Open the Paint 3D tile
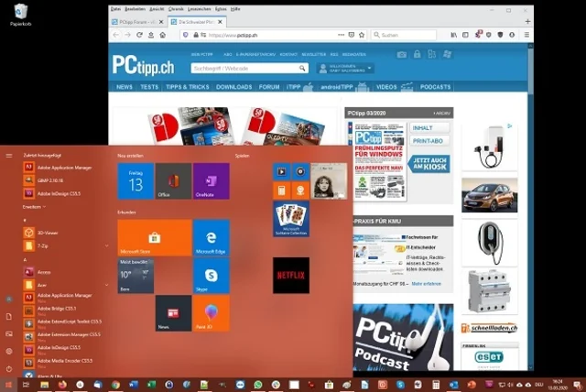Viewport: 586px width, 392px height. (x=212, y=313)
